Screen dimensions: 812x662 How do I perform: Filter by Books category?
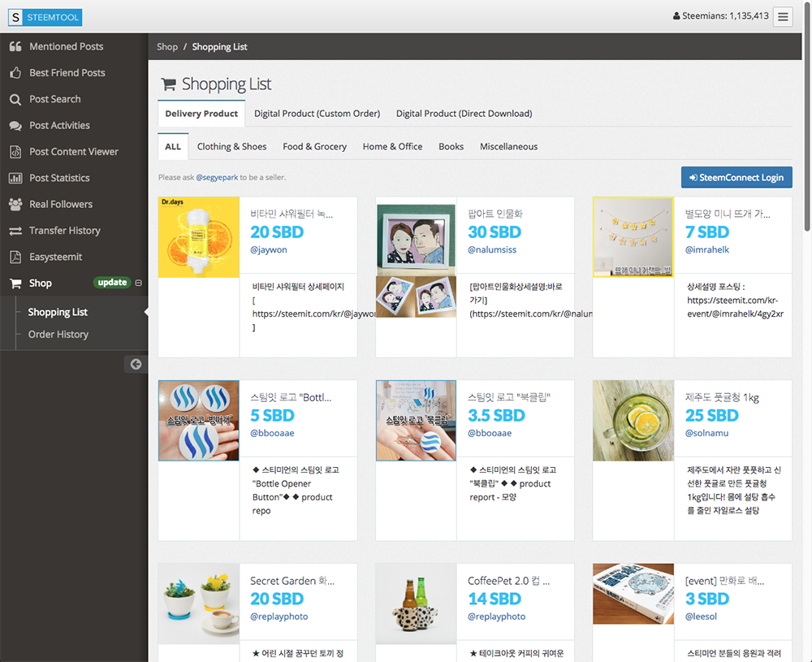pyautogui.click(x=451, y=146)
